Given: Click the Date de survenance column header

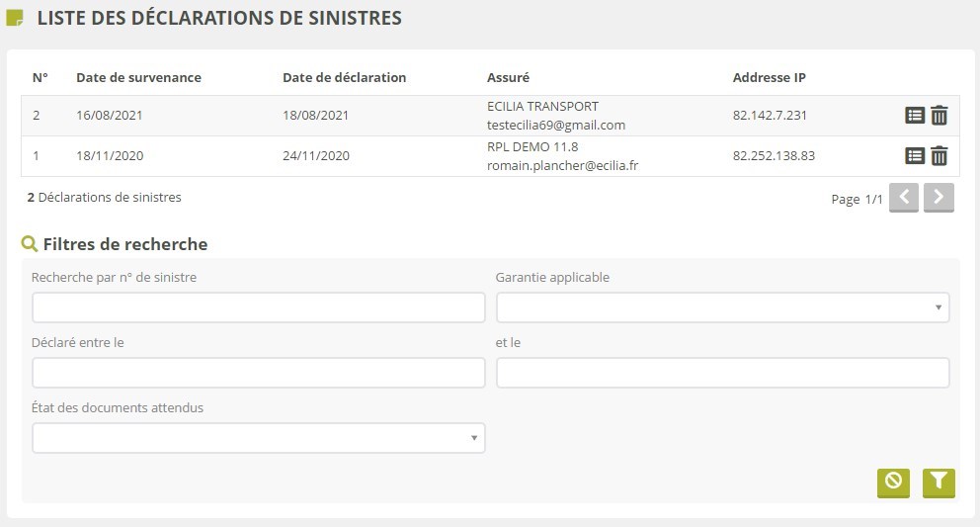Looking at the screenshot, I should click(138, 77).
